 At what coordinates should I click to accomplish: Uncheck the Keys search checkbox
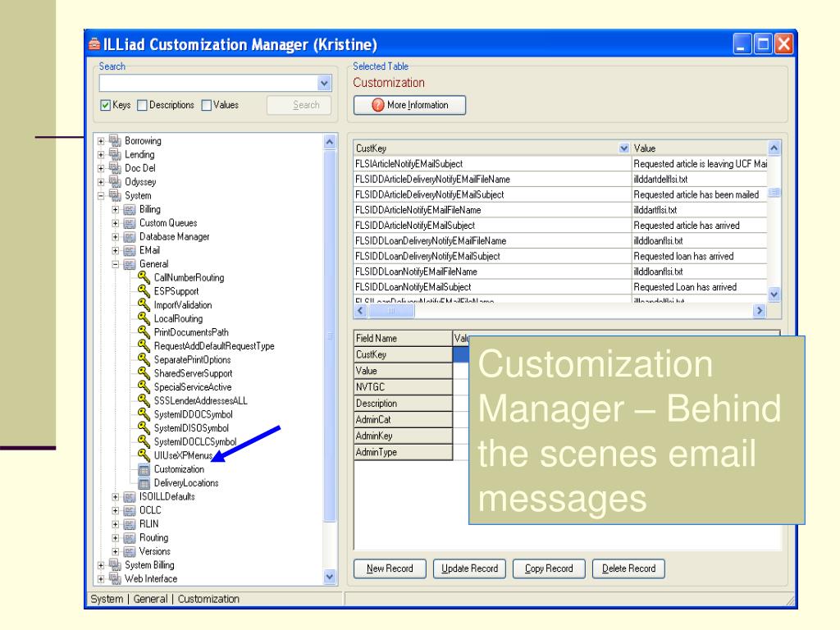[x=105, y=105]
